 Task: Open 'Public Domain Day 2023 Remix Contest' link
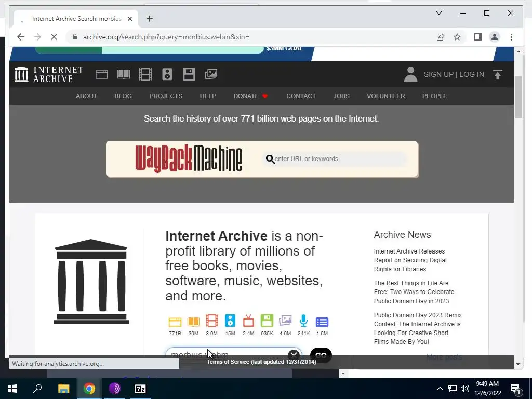tap(418, 328)
